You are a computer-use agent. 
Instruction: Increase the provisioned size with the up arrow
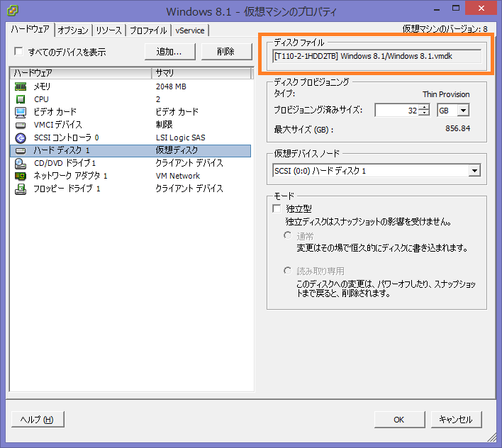424,107
